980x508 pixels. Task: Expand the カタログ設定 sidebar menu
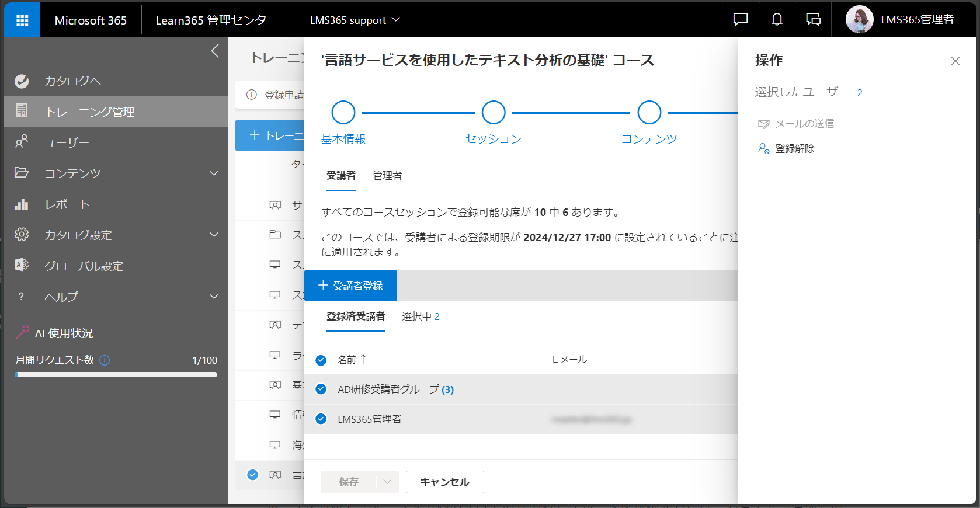214,235
